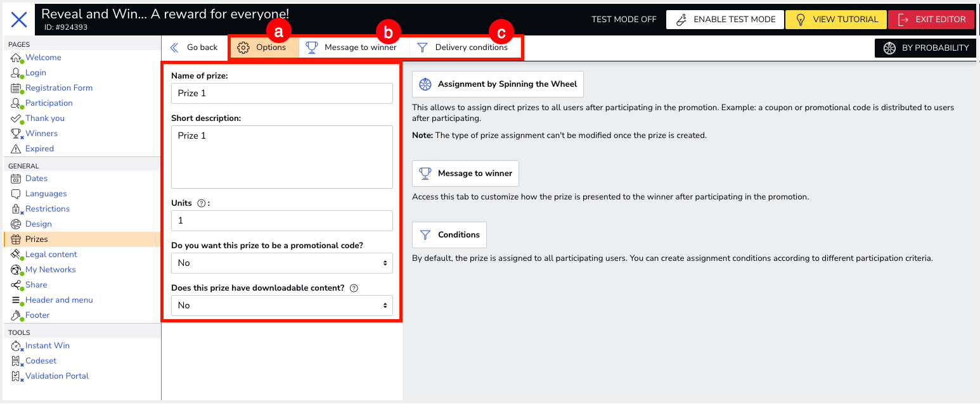The image size is (980, 404).
Task: Click inside the Name of prize field
Action: tap(281, 93)
